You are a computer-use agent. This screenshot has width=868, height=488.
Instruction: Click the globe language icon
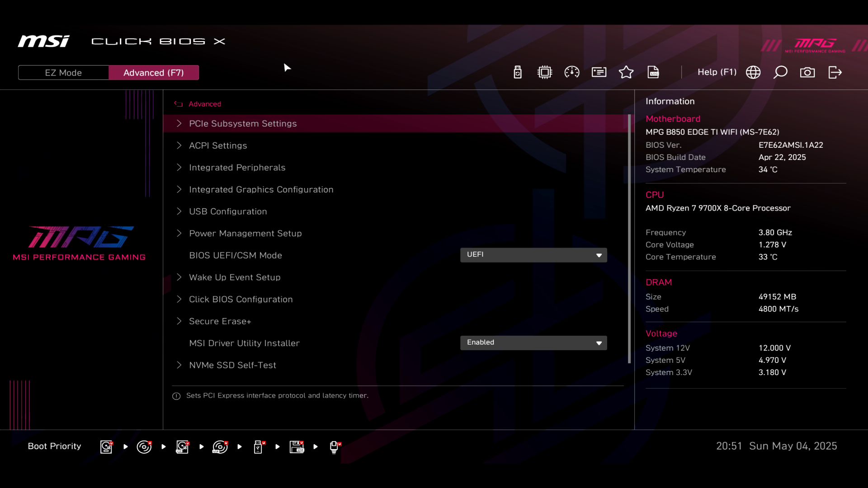(x=753, y=72)
